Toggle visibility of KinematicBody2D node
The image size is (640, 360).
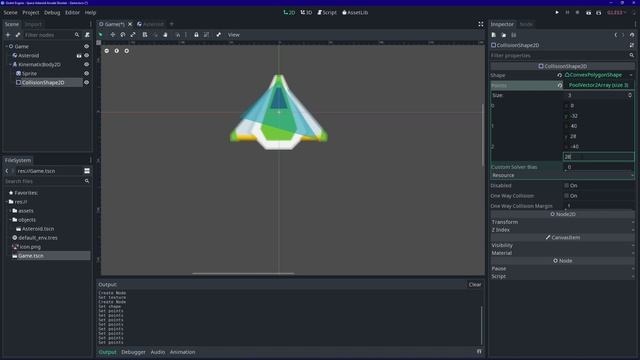[x=87, y=64]
